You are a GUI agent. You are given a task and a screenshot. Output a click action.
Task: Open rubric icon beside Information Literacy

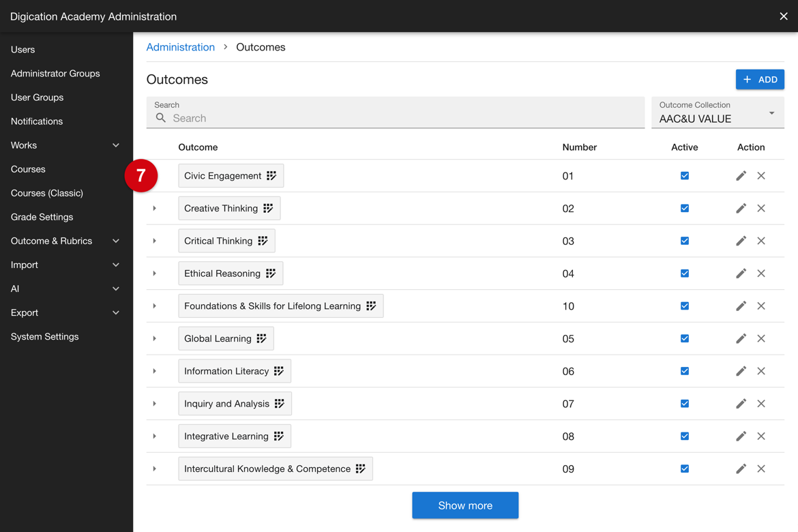click(x=279, y=371)
